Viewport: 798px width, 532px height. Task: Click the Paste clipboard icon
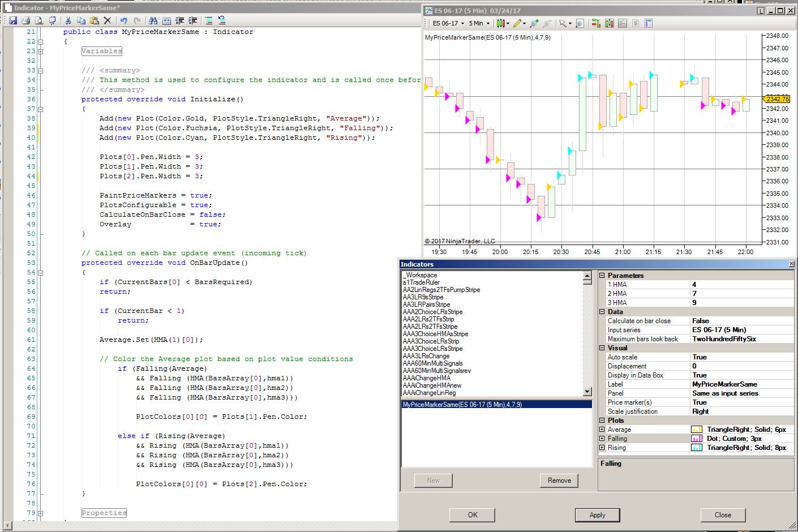point(94,21)
